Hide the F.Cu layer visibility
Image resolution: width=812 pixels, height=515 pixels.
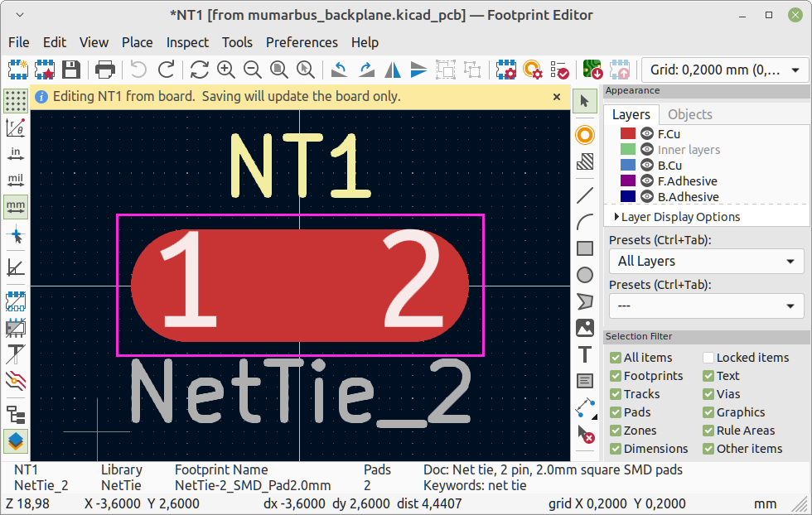pos(647,133)
